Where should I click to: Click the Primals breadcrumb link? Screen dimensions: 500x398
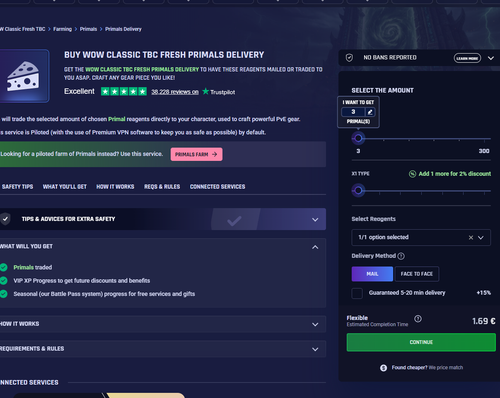point(88,29)
